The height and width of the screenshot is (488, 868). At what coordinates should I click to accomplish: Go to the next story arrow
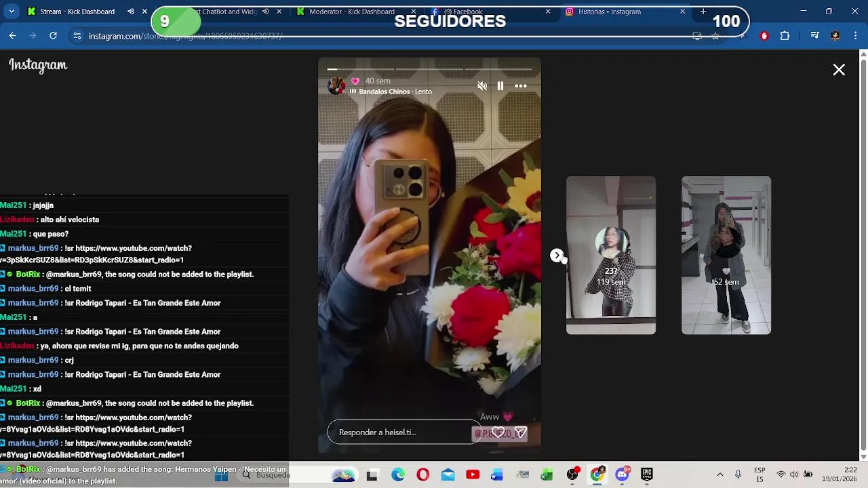click(x=557, y=256)
